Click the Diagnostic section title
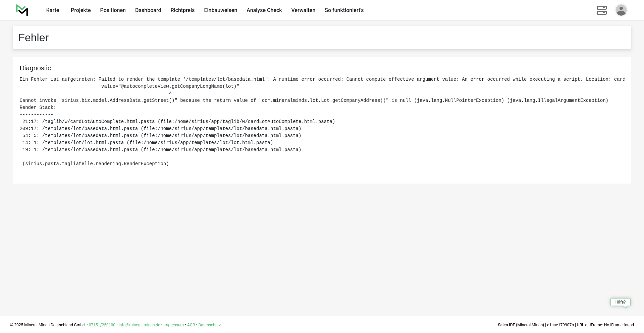 35,68
